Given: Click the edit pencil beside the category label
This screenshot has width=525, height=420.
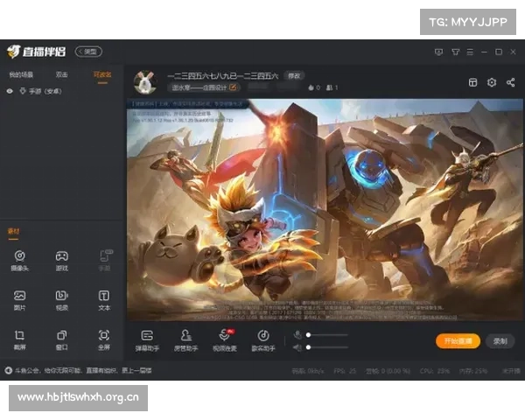Looking at the screenshot, I should 233,87.
